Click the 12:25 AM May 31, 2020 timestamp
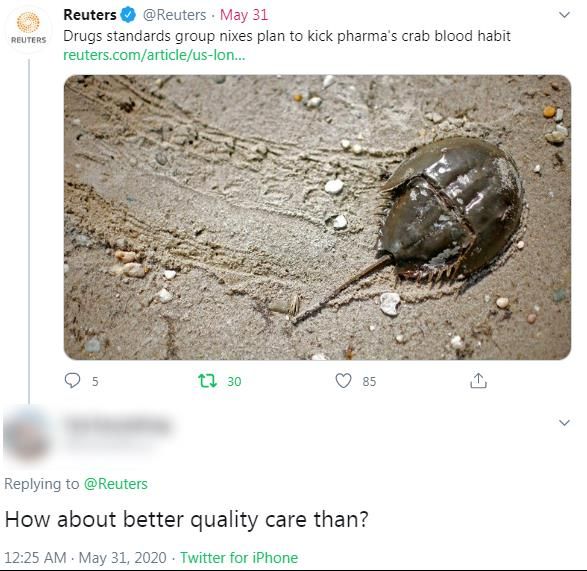Screen dimensions: 587x571 85,558
